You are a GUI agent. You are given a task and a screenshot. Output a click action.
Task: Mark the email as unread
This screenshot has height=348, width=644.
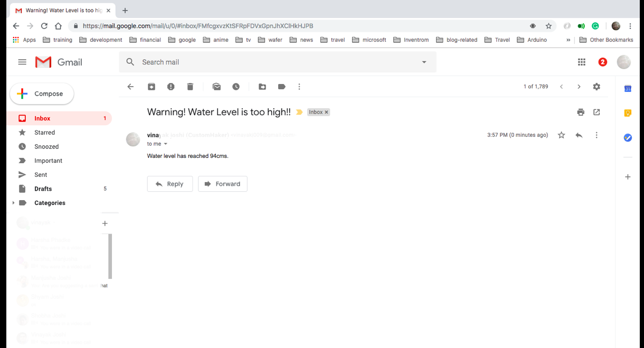click(216, 87)
